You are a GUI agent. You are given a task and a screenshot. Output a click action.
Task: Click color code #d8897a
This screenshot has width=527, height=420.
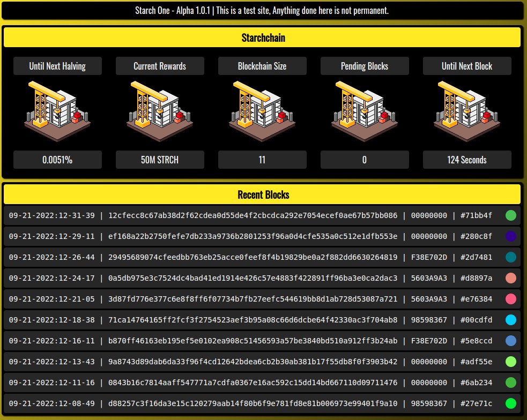pyautogui.click(x=476, y=278)
